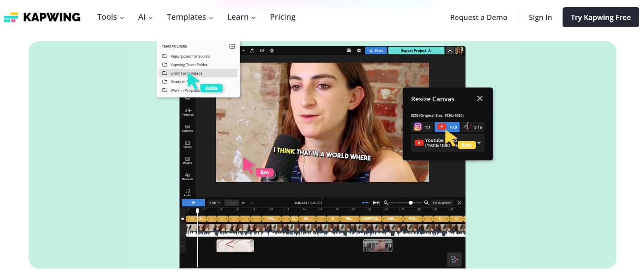Image resolution: width=644 pixels, height=274 pixels.
Task: Click the zoom out magnifier icon
Action: pyautogui.click(x=386, y=203)
